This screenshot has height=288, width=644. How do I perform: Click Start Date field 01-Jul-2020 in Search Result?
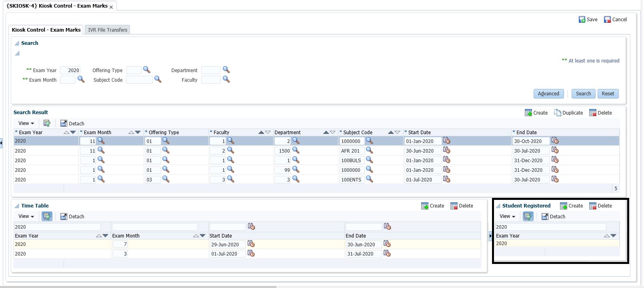(422, 179)
